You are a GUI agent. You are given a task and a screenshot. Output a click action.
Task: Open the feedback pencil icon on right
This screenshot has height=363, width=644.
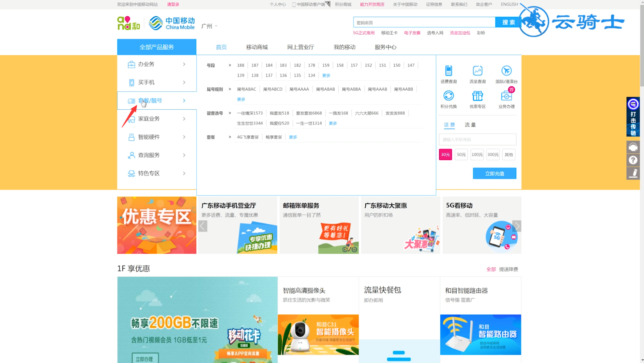[x=633, y=173]
